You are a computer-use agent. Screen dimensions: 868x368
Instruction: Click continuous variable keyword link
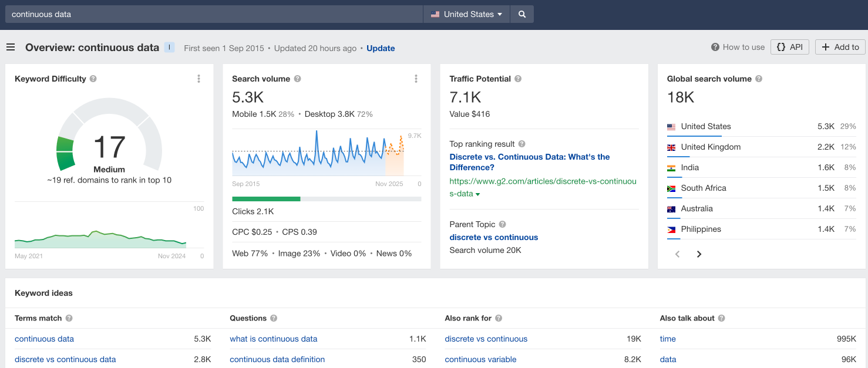[x=480, y=359]
